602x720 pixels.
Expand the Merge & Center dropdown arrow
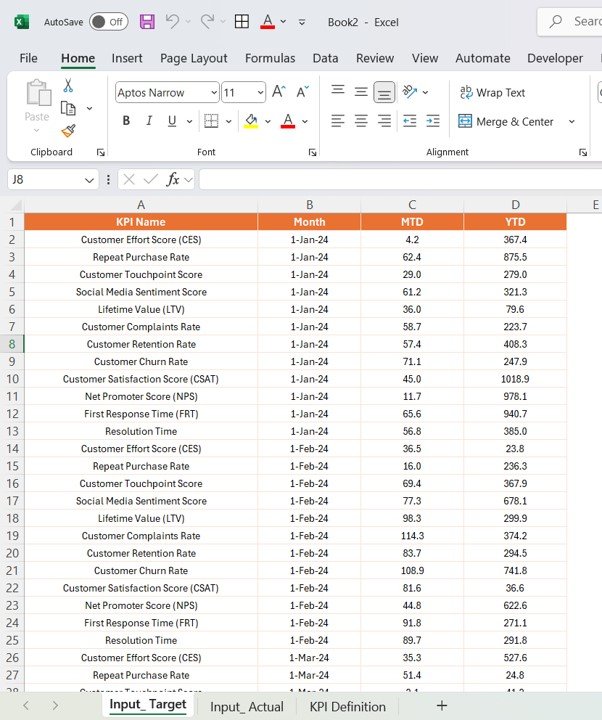coord(571,122)
